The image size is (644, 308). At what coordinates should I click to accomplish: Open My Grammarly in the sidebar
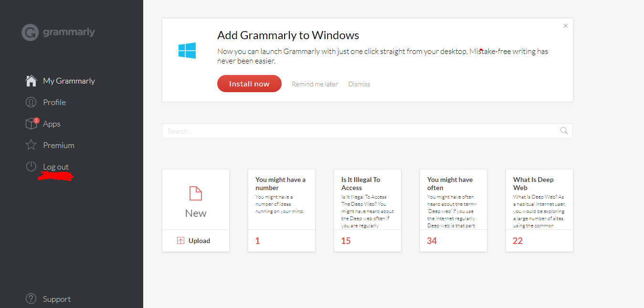pos(69,81)
